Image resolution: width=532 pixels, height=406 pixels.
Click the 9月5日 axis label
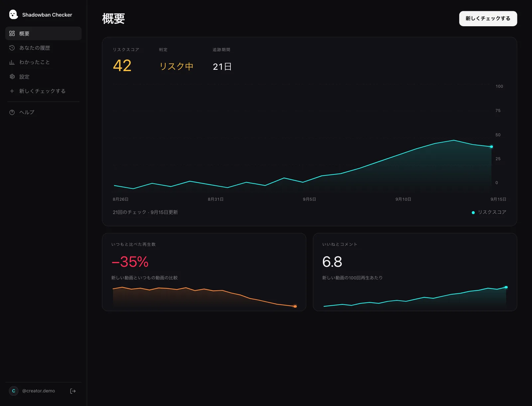click(310, 199)
